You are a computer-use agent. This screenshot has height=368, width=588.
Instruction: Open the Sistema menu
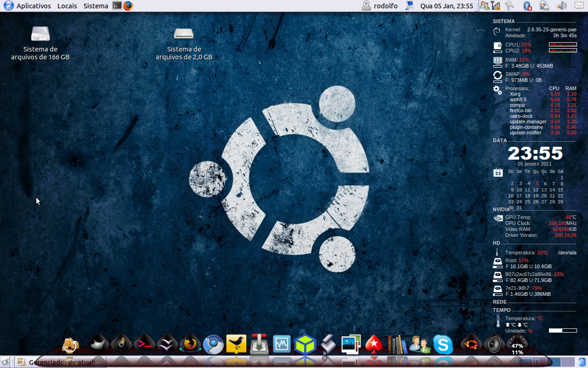pyautogui.click(x=95, y=6)
